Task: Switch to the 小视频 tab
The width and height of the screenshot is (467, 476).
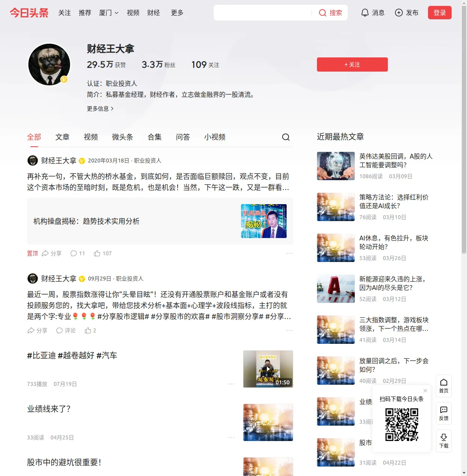Action: (x=215, y=137)
